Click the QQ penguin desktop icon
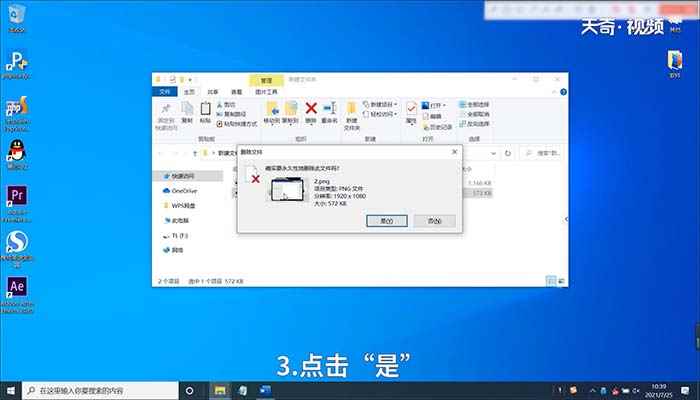Screen dimensions: 700x400 click(x=17, y=154)
